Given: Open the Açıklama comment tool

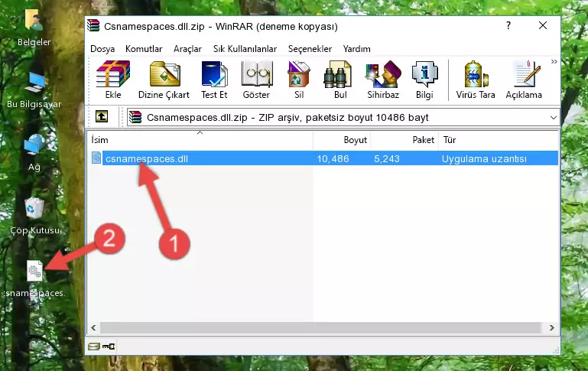Looking at the screenshot, I should pyautogui.click(x=524, y=80).
